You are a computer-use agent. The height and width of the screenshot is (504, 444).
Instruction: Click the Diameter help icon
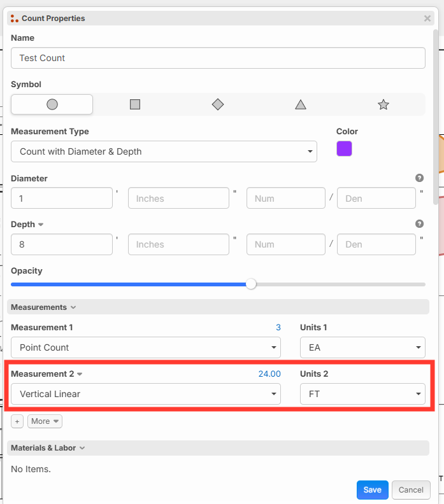click(419, 178)
